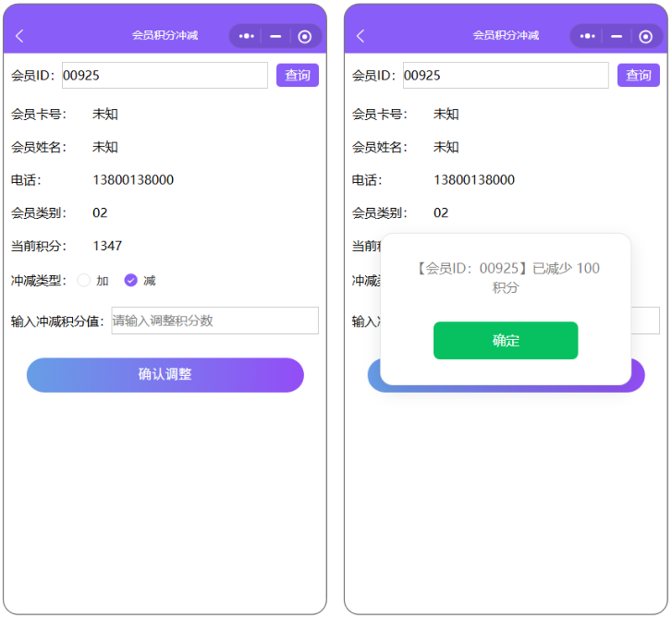
Task: Tap the back arrow in the right screen
Action: [x=360, y=36]
